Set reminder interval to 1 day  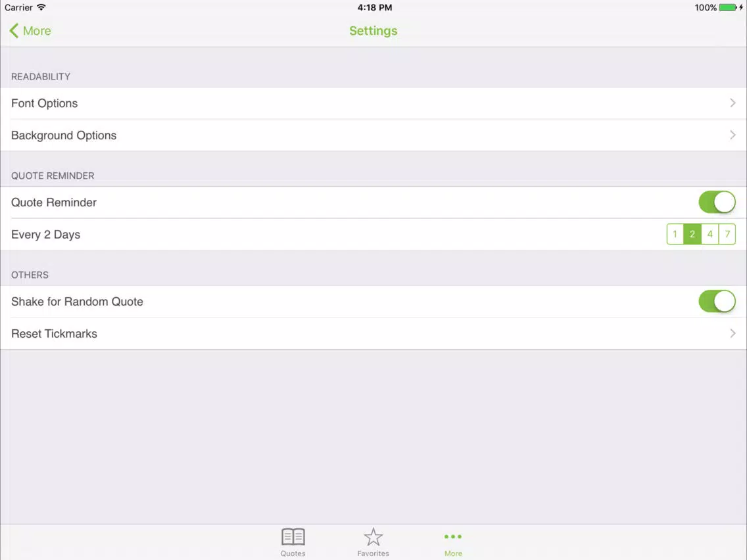675,234
